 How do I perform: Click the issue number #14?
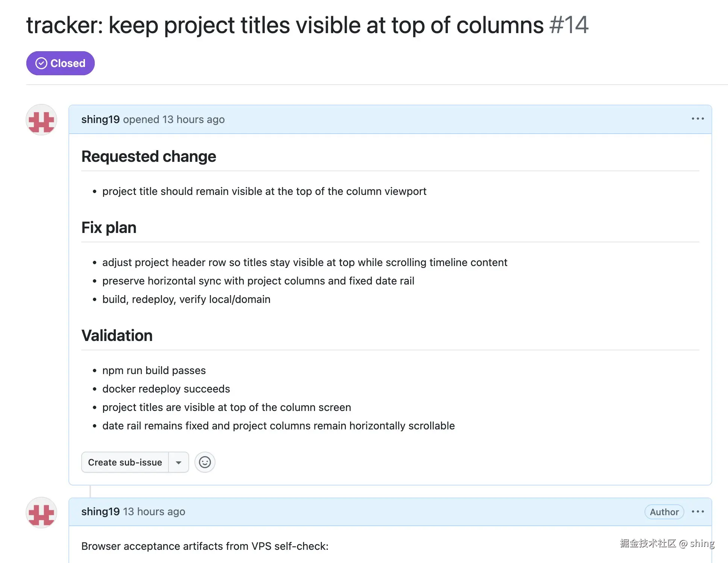(569, 25)
